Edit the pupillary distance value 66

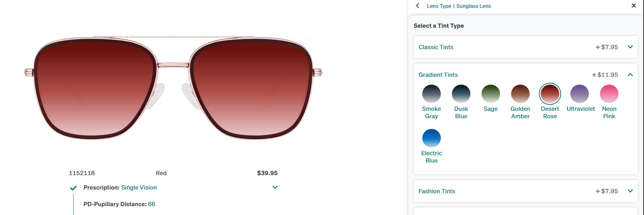pos(152,204)
